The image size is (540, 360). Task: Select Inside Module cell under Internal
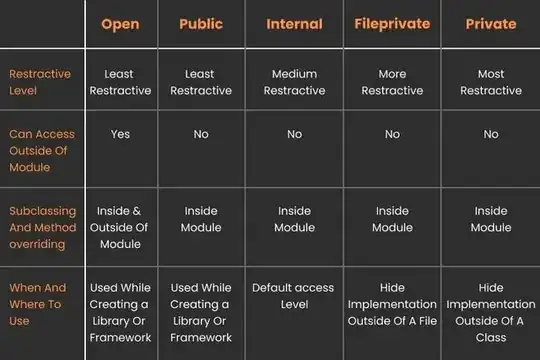coord(294,219)
